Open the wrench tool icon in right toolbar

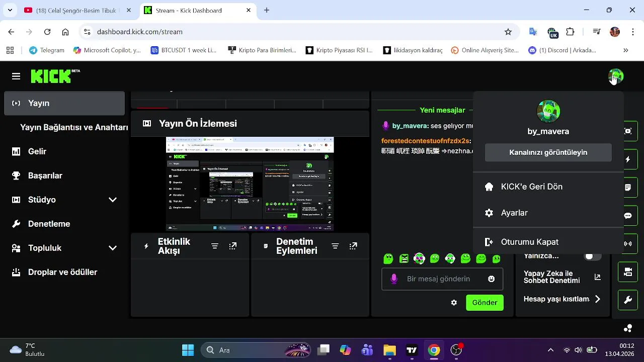628,300
